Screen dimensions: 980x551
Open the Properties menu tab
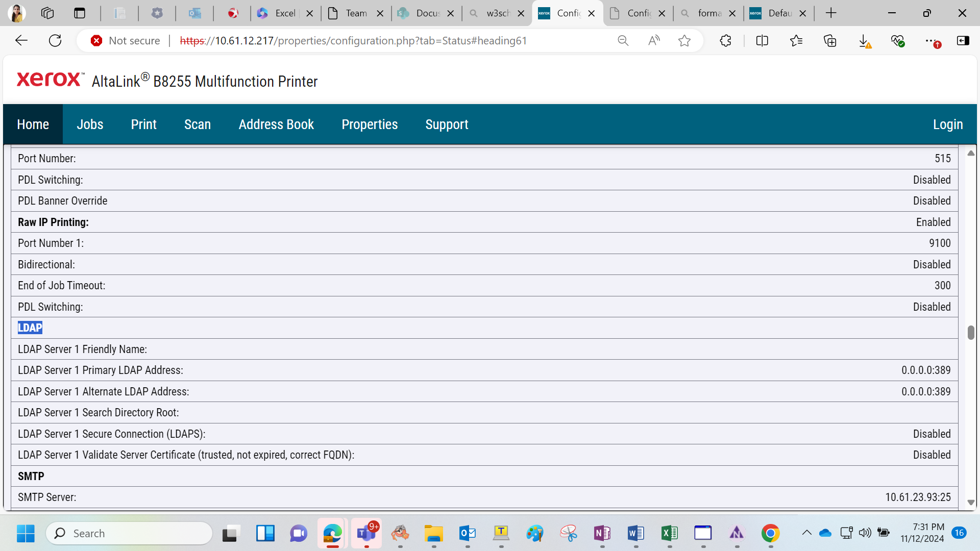[x=370, y=124]
